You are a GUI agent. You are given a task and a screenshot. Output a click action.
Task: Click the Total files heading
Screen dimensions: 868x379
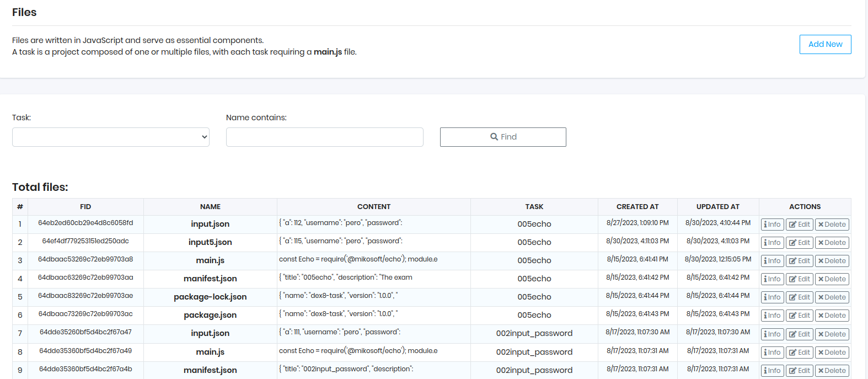click(x=40, y=187)
